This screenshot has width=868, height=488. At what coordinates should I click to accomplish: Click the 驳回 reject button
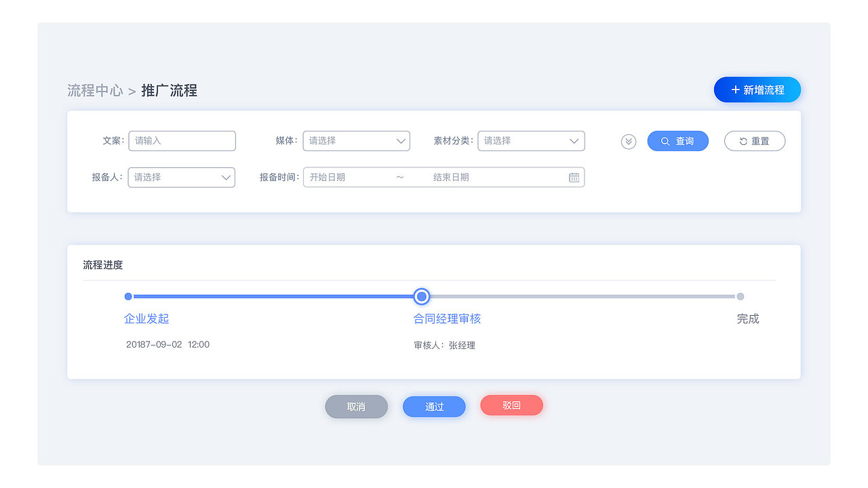tap(511, 405)
